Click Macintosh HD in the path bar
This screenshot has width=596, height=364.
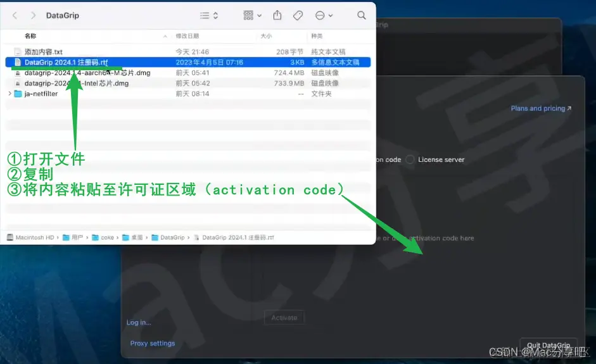point(31,237)
